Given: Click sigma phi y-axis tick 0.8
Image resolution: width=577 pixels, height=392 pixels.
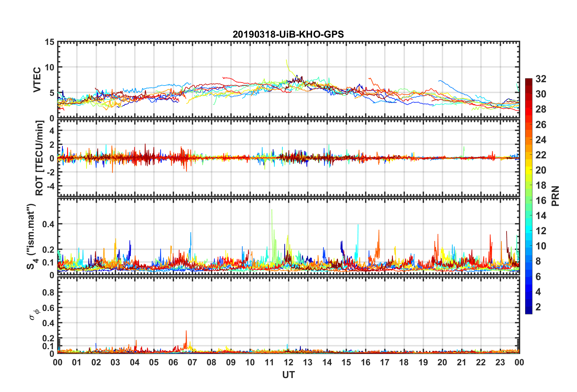Looking at the screenshot, I should click(x=49, y=292).
